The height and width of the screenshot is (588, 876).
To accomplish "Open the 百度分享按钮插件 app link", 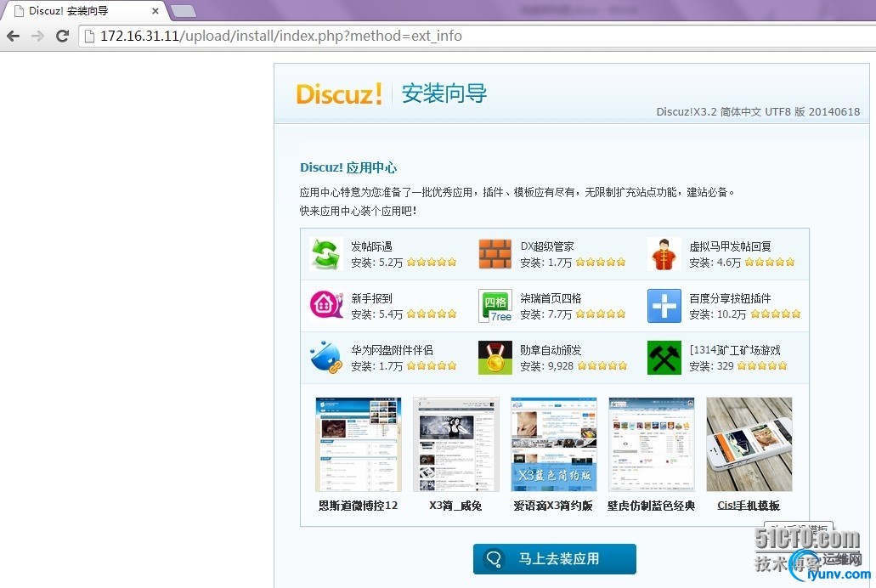I will tap(730, 298).
